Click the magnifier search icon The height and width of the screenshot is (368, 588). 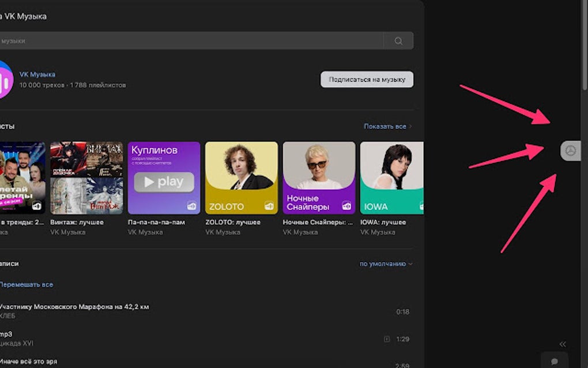398,41
